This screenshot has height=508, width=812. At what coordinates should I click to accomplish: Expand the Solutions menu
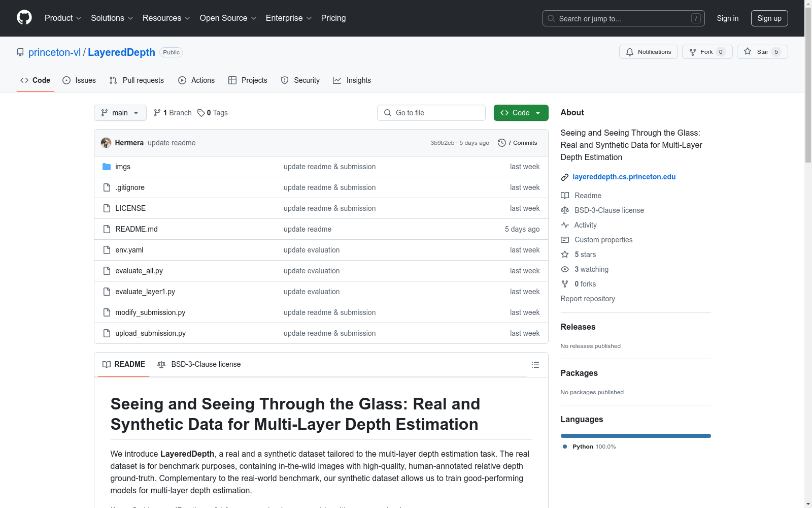tap(112, 18)
